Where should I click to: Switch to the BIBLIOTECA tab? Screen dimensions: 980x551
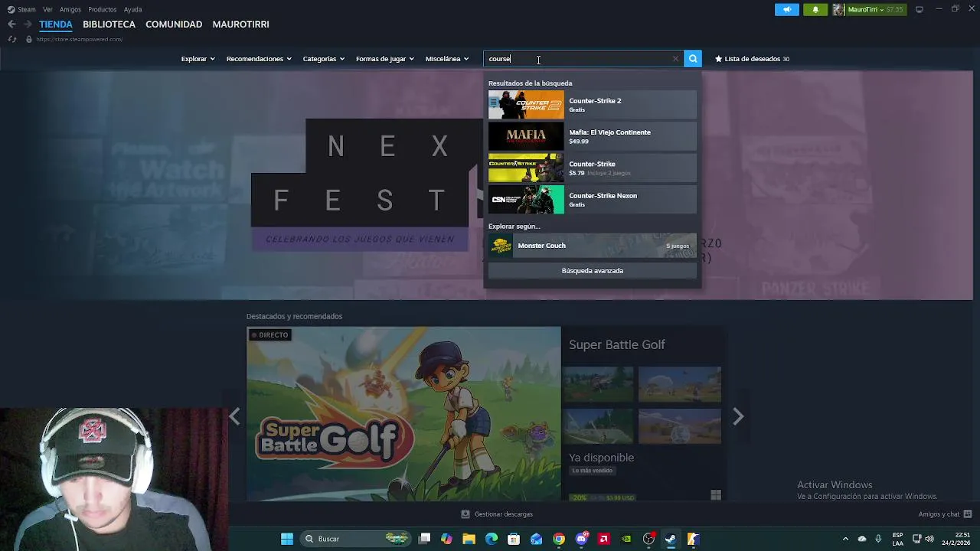[109, 24]
